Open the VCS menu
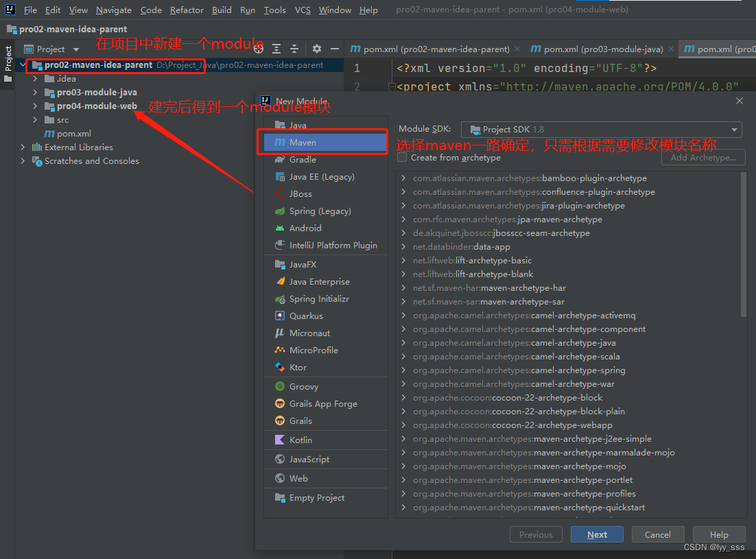Screen dimensions: 756x559 click(x=303, y=10)
